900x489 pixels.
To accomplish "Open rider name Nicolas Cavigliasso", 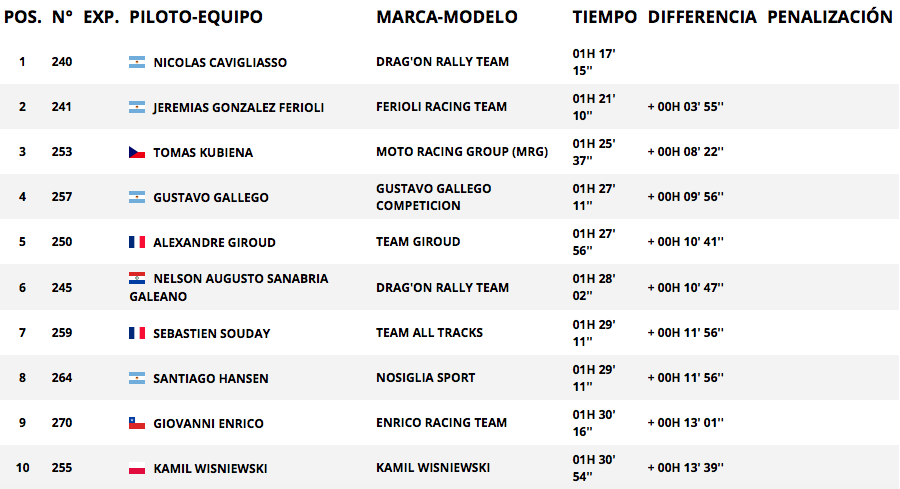I will (220, 62).
